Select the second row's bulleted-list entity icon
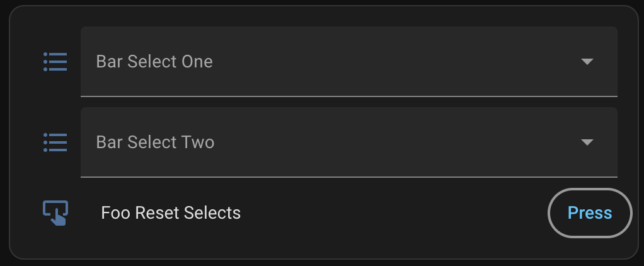Viewport: 644px width, 266px height. [55, 142]
